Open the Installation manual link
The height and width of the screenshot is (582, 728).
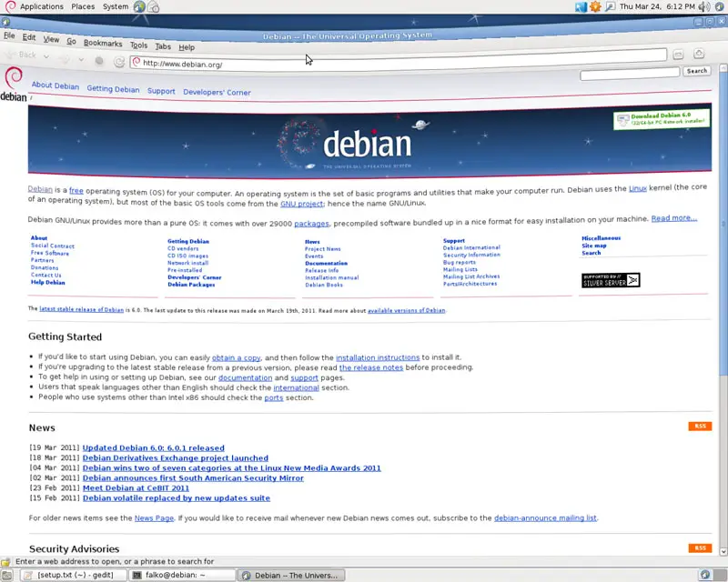pyautogui.click(x=331, y=277)
